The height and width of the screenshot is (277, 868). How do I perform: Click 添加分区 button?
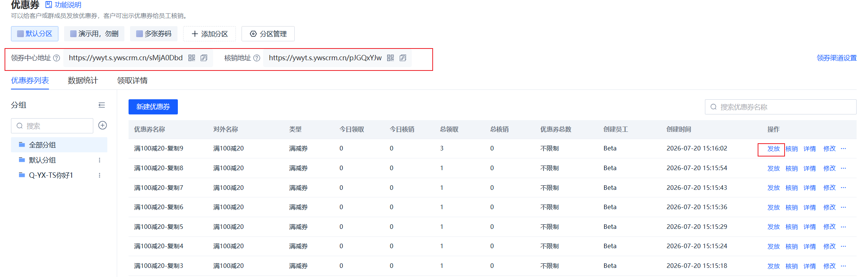pyautogui.click(x=209, y=34)
